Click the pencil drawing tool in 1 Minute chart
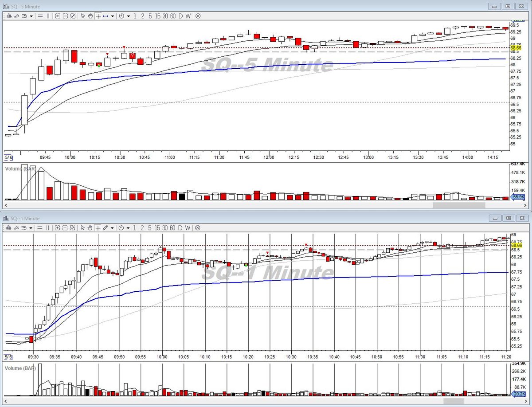 click(105, 228)
